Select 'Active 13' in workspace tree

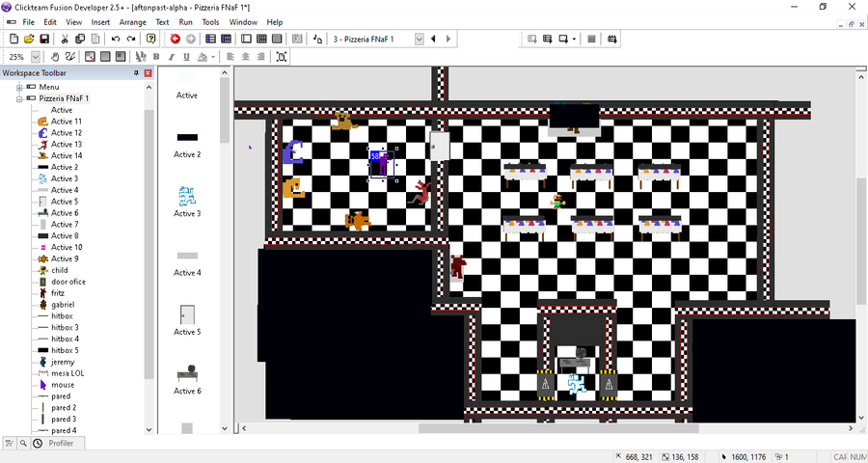tap(67, 144)
